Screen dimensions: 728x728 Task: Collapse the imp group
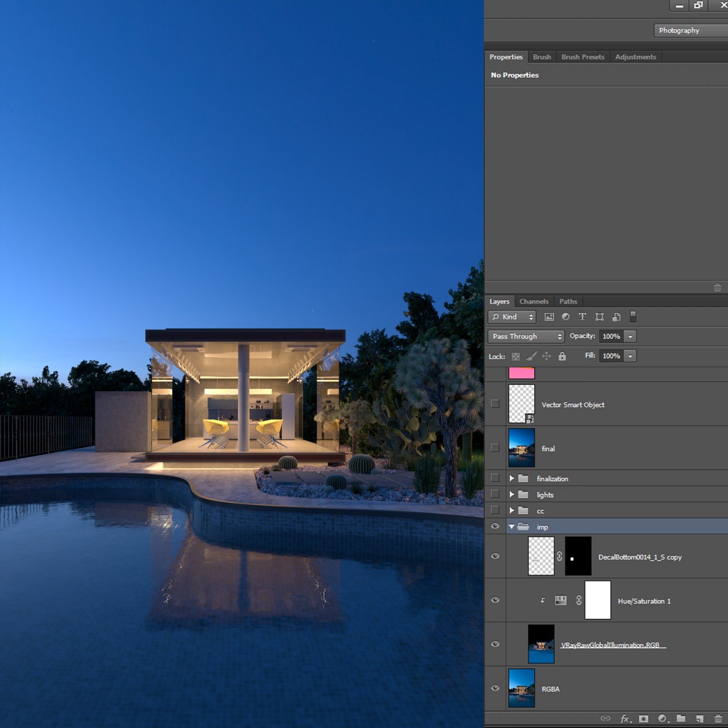[512, 526]
